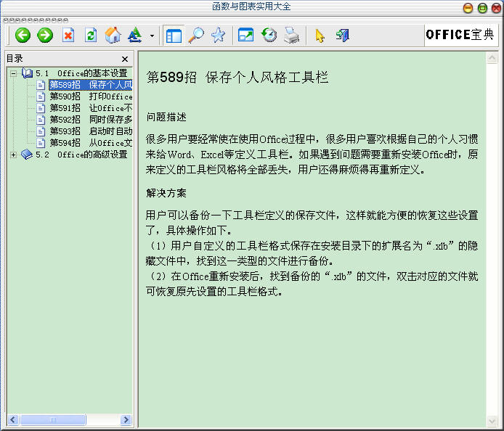Expand the 5.2 Office的高级设置 tree node
The image size is (504, 431).
tap(13, 155)
